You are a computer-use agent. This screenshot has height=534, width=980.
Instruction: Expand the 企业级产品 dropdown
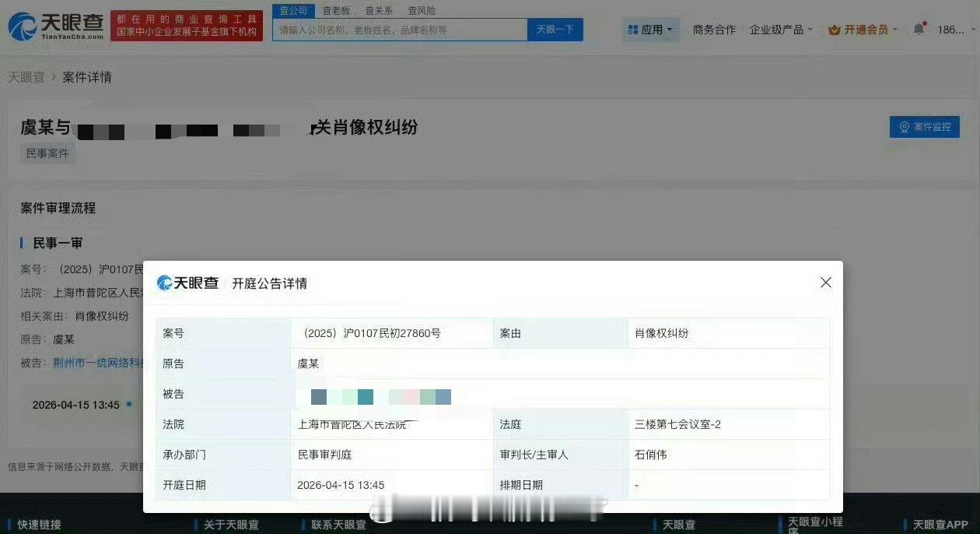781,30
